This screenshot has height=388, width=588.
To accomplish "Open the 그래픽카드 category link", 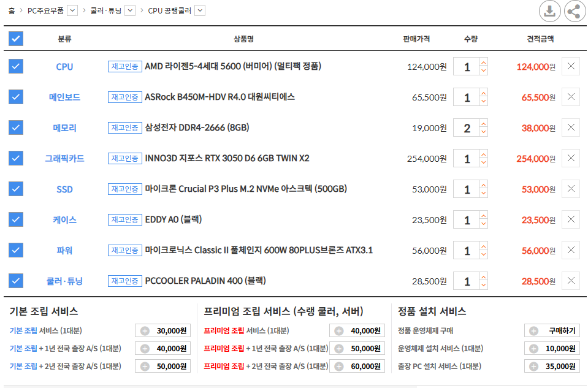I will click(x=64, y=159).
